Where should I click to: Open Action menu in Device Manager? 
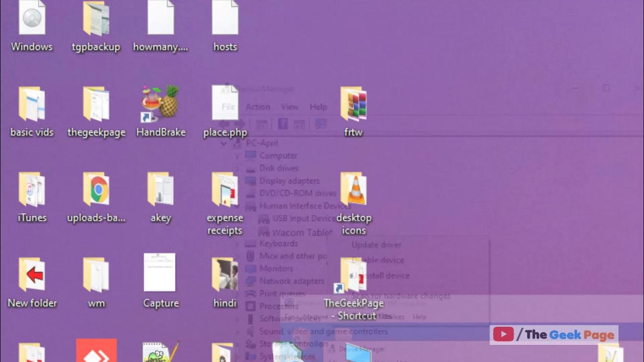258,107
